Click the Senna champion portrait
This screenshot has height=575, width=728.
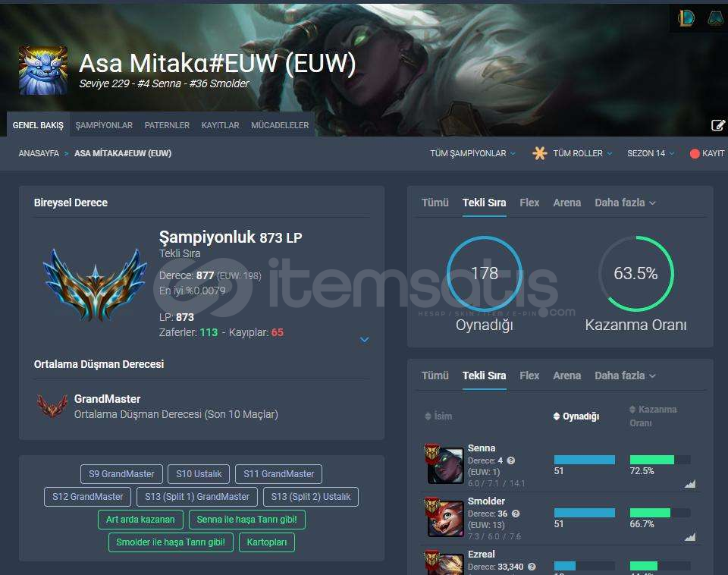pos(445,466)
